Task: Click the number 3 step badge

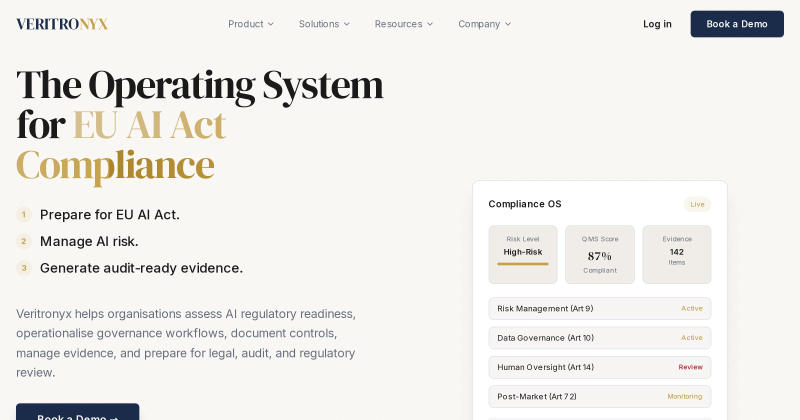Action: pos(23,268)
